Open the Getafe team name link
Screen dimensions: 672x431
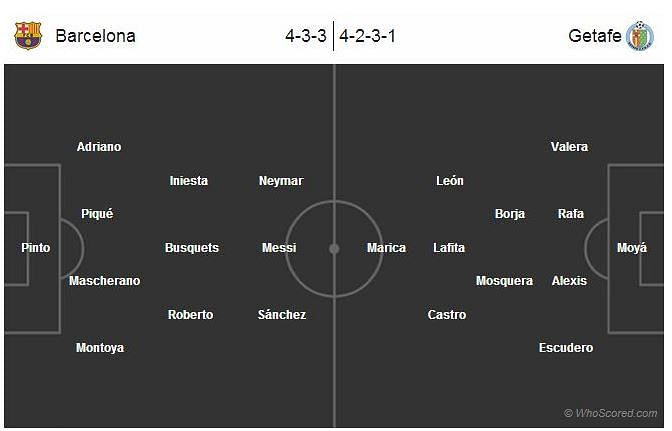(594, 36)
